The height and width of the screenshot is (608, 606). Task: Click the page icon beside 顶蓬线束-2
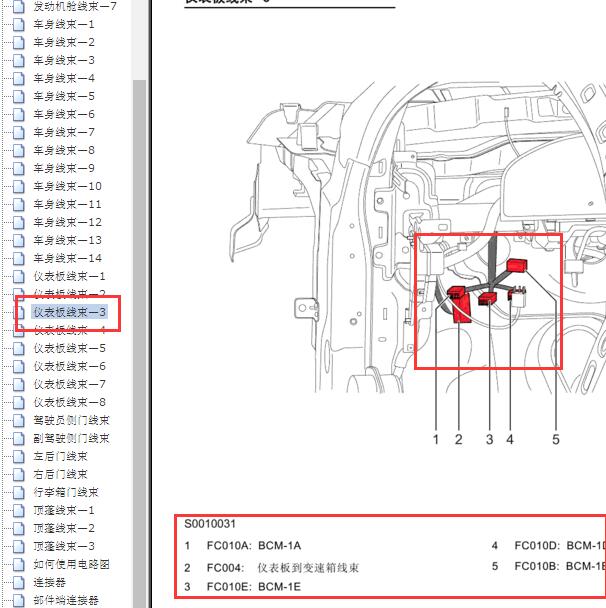pyautogui.click(x=18, y=529)
